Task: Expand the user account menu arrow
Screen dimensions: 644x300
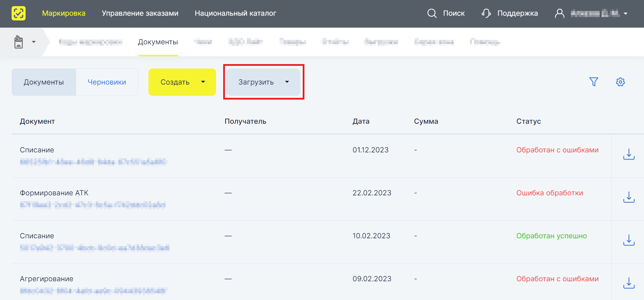Action: (626, 14)
